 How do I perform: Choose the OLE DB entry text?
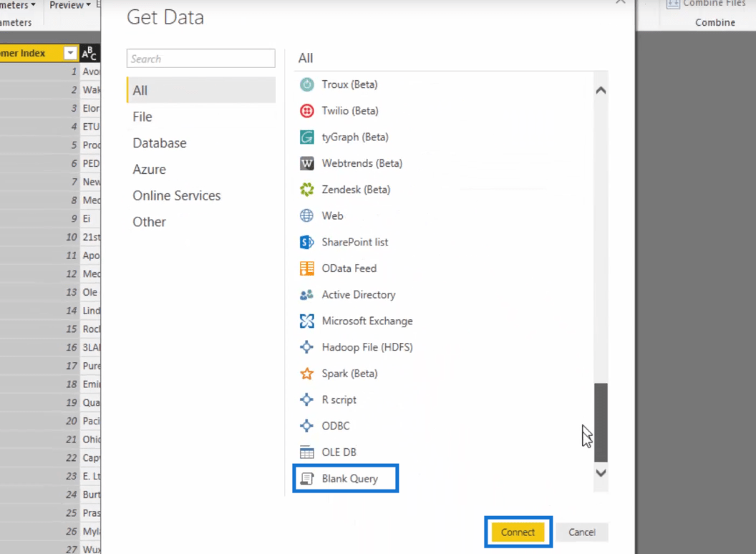coord(339,452)
